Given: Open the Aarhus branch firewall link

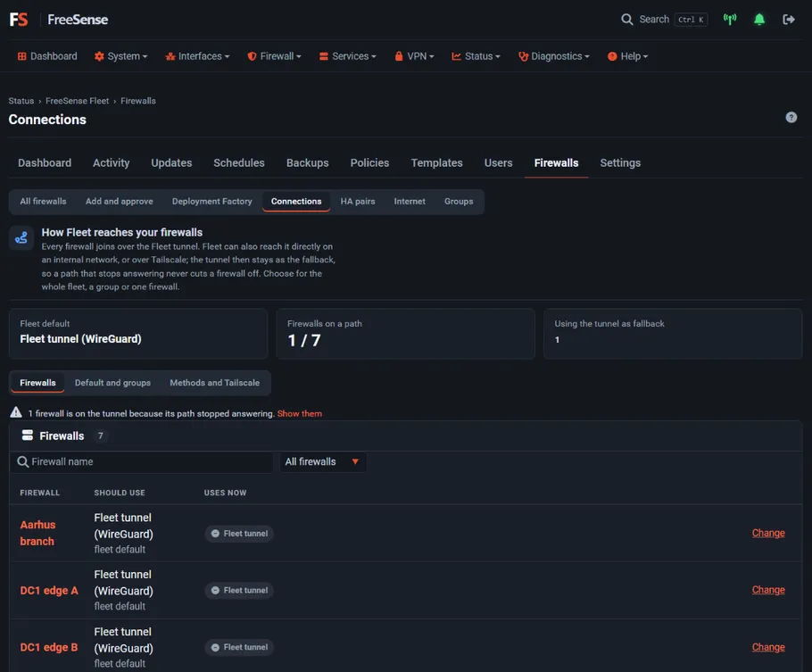Looking at the screenshot, I should (37, 533).
